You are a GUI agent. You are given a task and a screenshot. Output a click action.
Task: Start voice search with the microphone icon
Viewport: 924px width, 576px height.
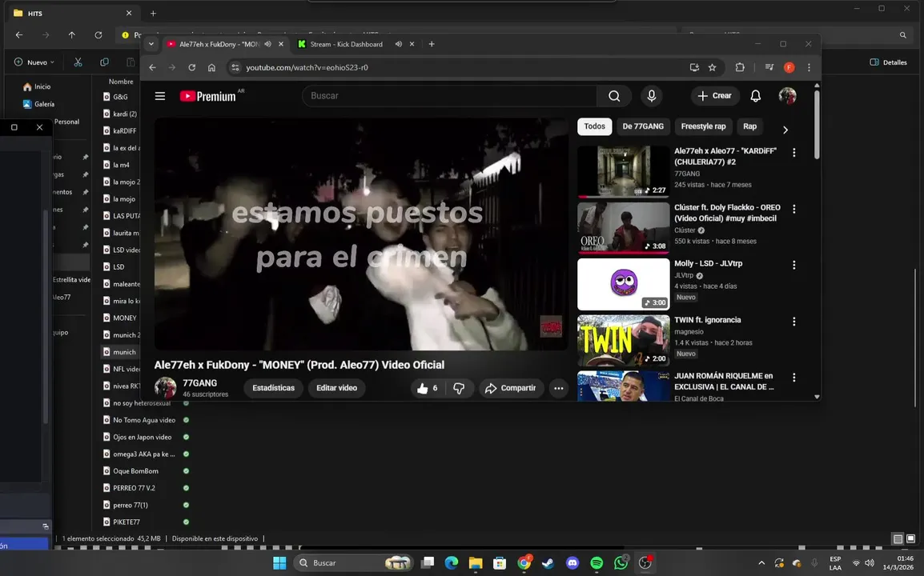click(x=651, y=96)
